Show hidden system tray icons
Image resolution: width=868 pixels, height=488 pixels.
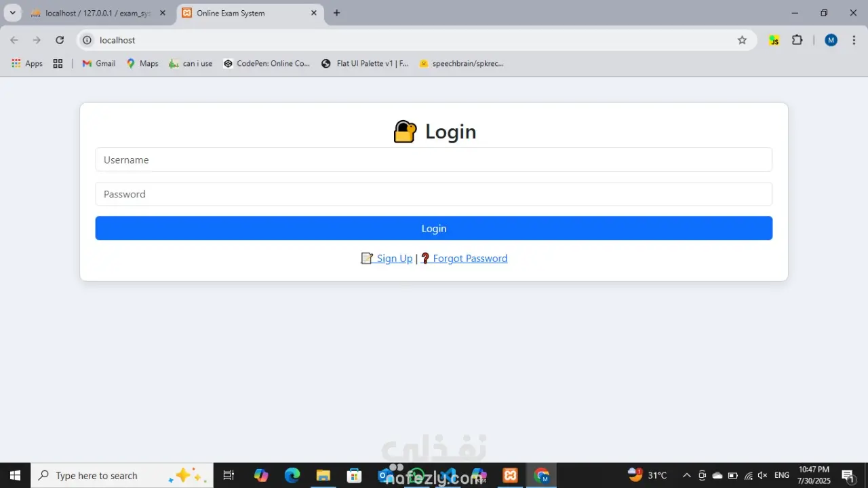click(686, 475)
